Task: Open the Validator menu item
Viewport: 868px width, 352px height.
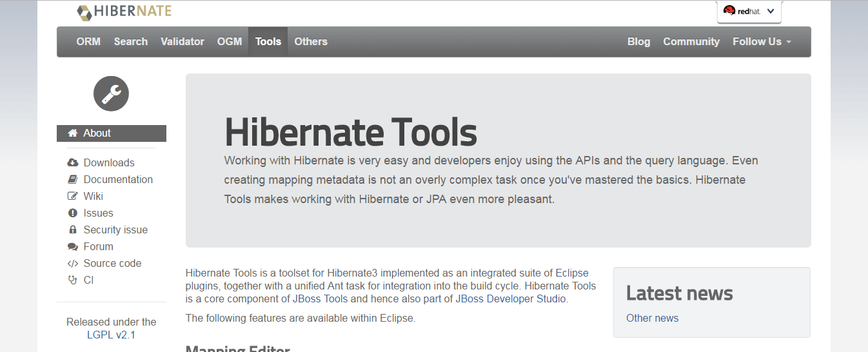Action: [182, 41]
